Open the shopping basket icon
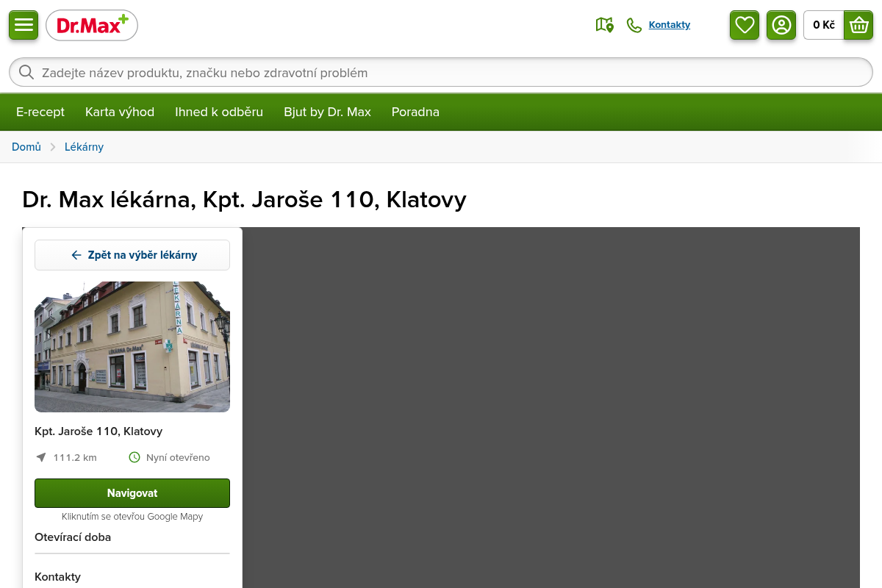The width and height of the screenshot is (882, 588). coord(858,25)
